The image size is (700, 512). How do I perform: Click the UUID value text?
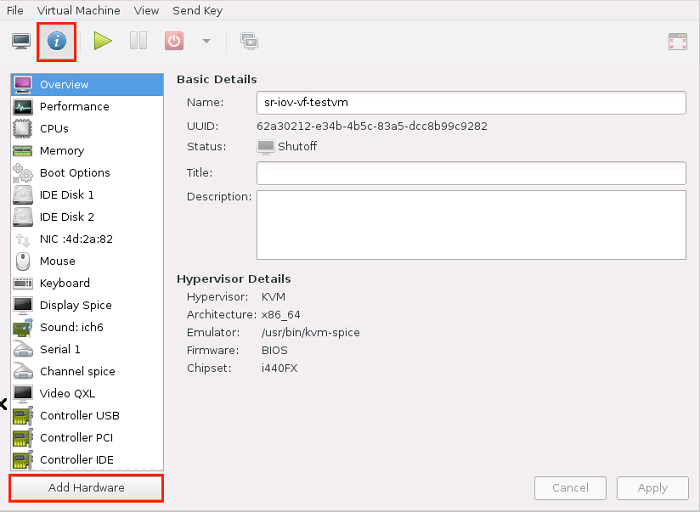[x=372, y=126]
